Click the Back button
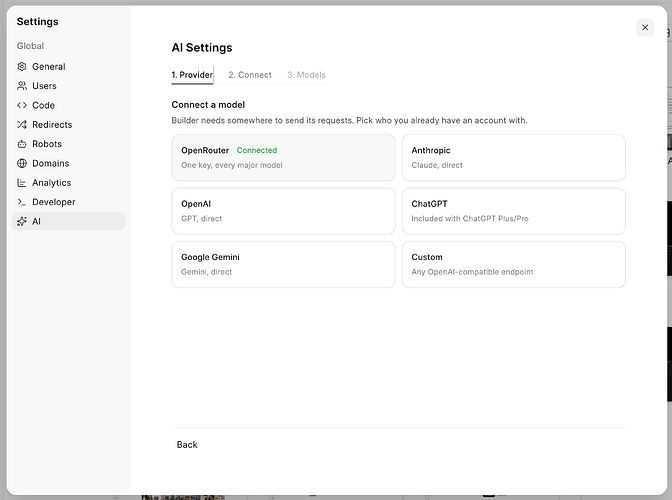 [187, 445]
